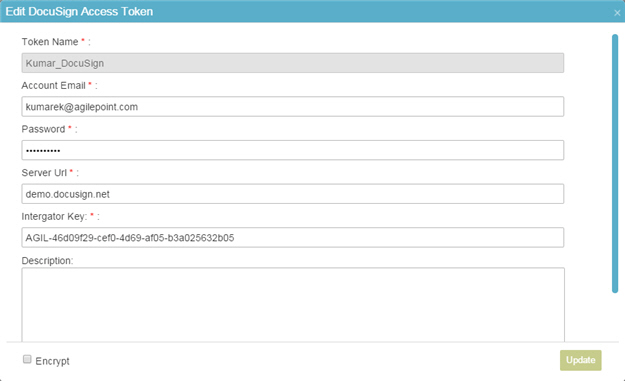Viewport: 625px width, 381px height.
Task: Click the vertical scrollbar of the form
Action: coord(615,163)
